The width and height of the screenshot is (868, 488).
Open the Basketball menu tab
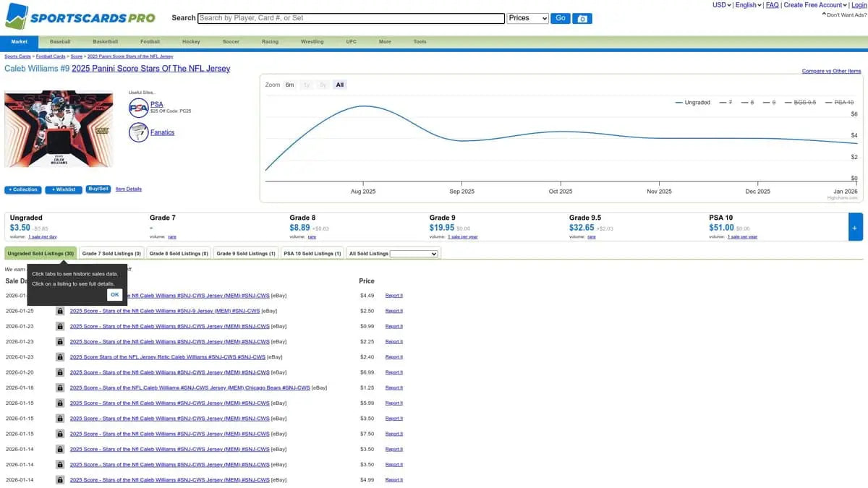[106, 42]
